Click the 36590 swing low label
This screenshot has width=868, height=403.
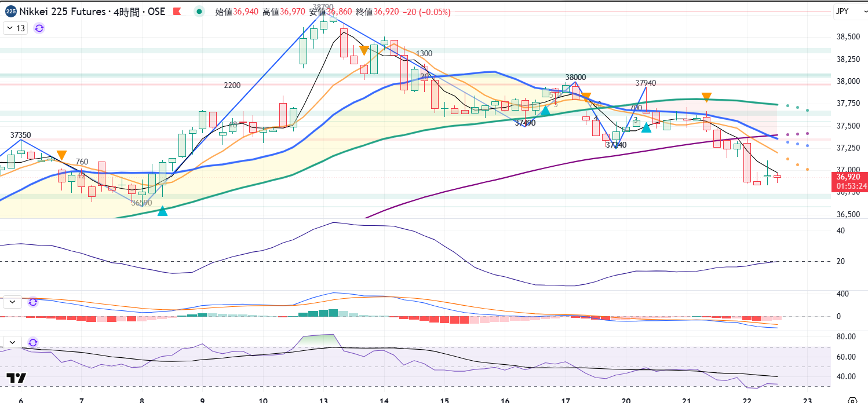pyautogui.click(x=141, y=203)
